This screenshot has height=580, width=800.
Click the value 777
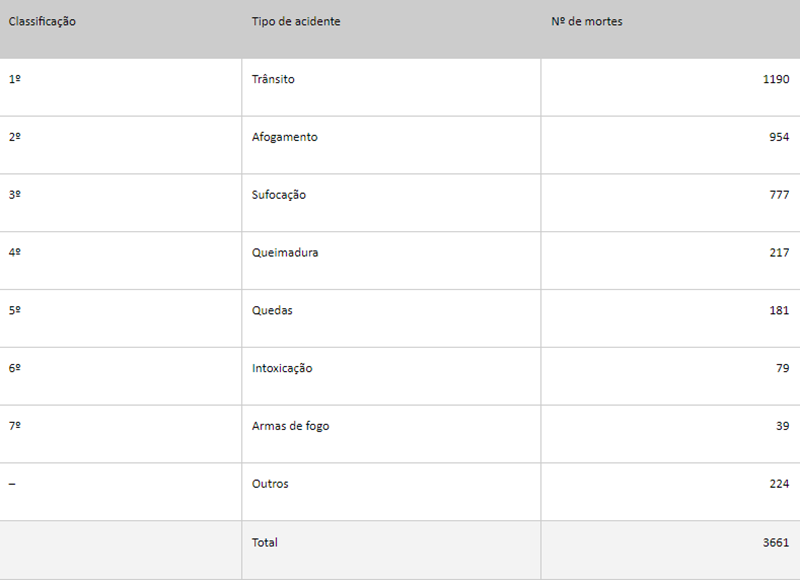point(779,194)
